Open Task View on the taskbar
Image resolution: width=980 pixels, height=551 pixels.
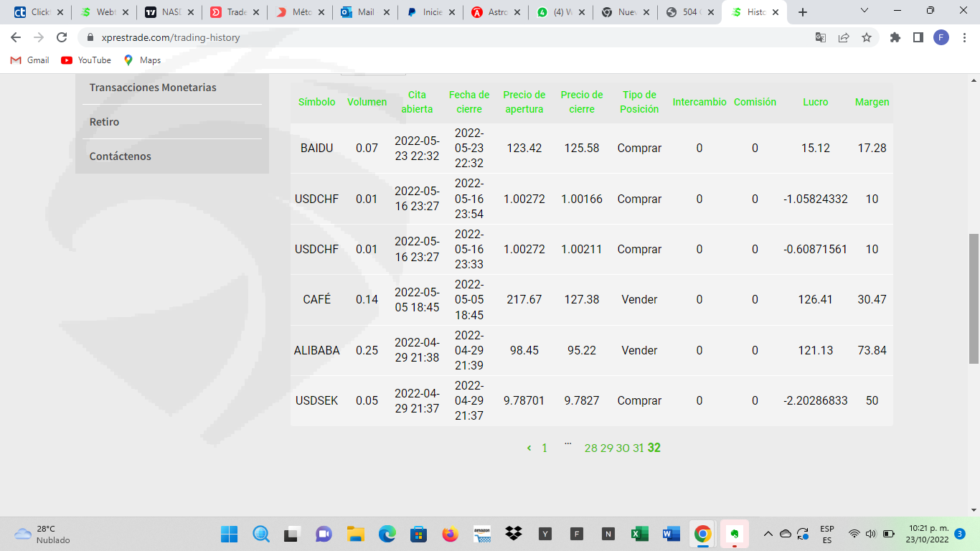coord(291,534)
